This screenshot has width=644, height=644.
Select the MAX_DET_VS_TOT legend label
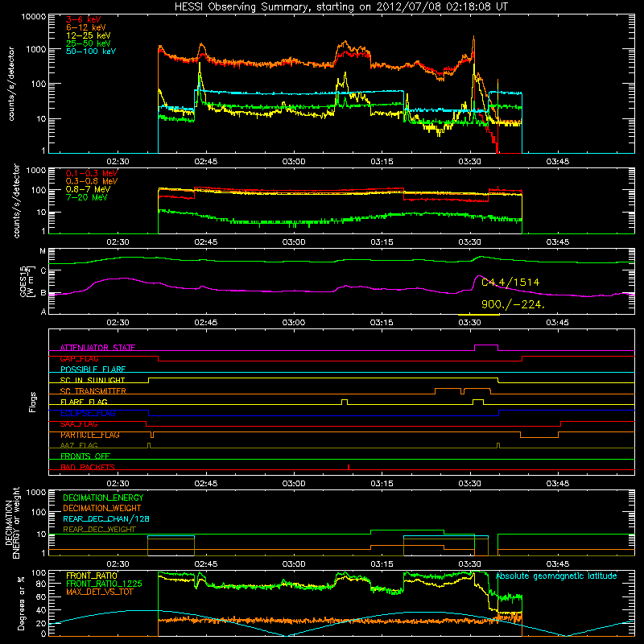pos(99,592)
